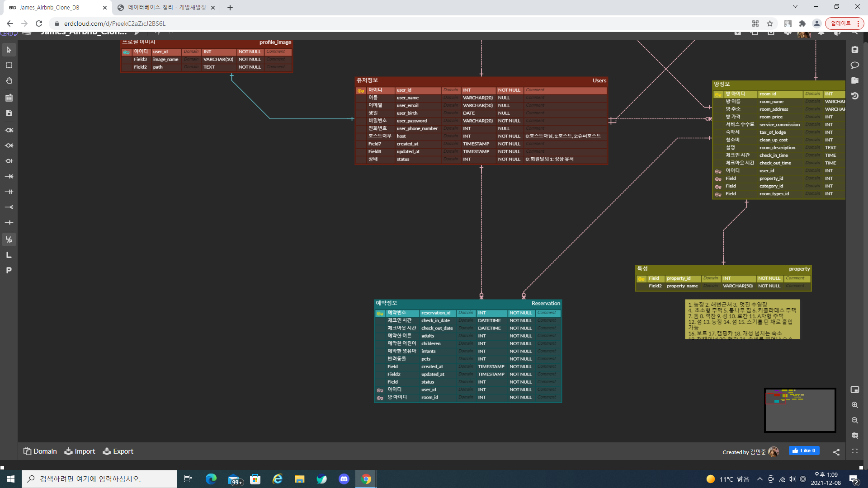The height and width of the screenshot is (488, 868).
Task: Expand the system tray hidden icons
Action: 759,479
